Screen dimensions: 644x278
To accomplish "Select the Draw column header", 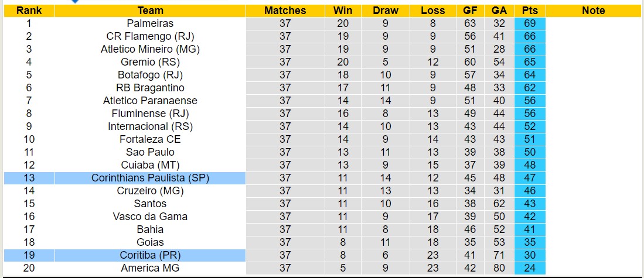I will coord(385,11).
